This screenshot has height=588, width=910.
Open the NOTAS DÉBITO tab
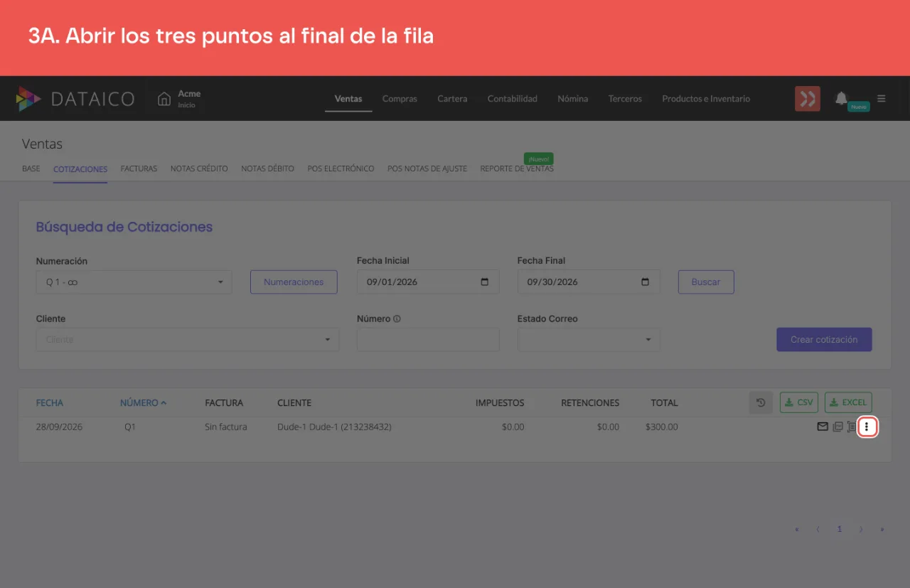click(x=267, y=169)
